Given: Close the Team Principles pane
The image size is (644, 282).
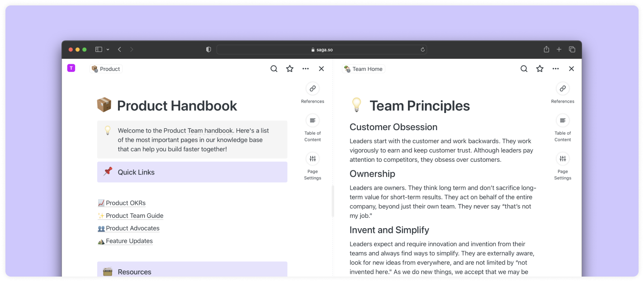Looking at the screenshot, I should click(572, 69).
